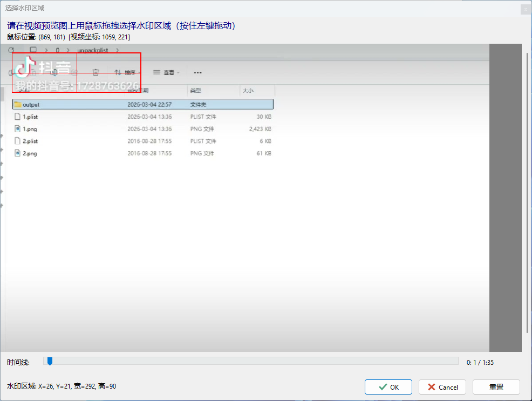Click unpackplist in the address breadcrumb
This screenshot has height=401, width=532.
click(92, 50)
